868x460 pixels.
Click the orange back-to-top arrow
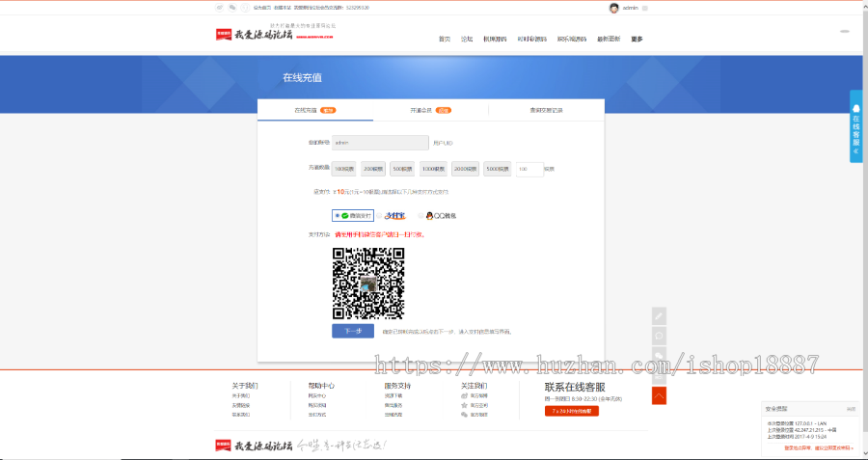coord(660,395)
